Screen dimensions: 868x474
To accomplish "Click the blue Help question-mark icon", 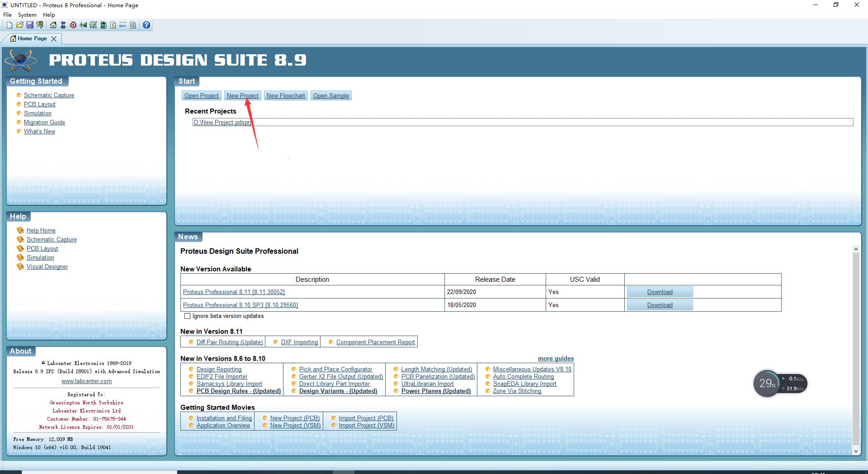I will click(x=146, y=25).
